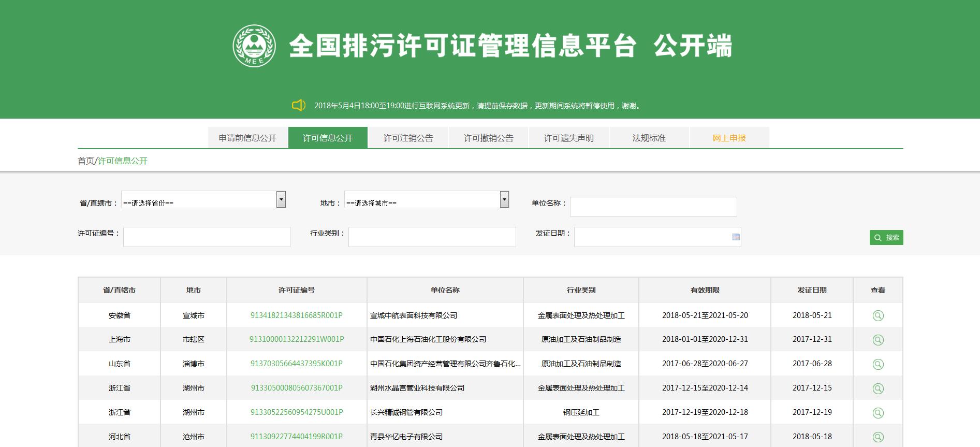Viewport: 980px width, 447px height.
Task: Click the 许可证编号 column header
Action: [297, 290]
